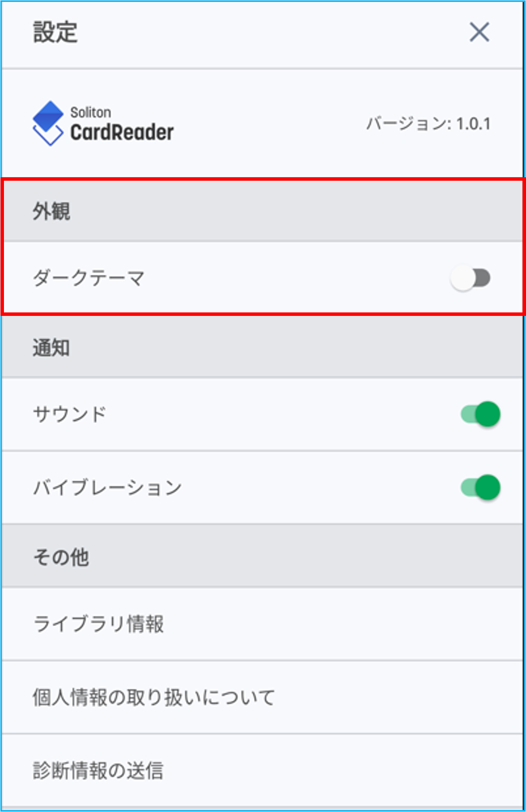Click the バージョン: 1.0.1 version text

pyautogui.click(x=429, y=123)
